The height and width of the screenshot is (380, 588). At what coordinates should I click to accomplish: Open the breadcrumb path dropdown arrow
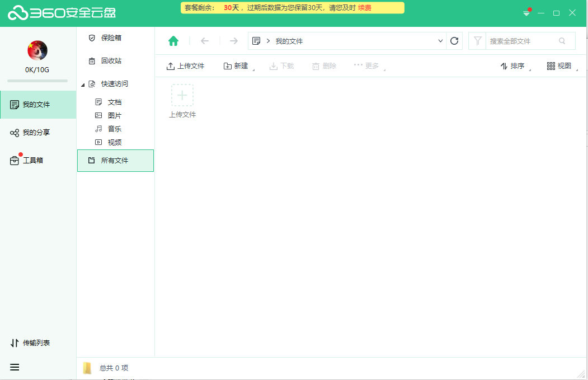(x=440, y=41)
